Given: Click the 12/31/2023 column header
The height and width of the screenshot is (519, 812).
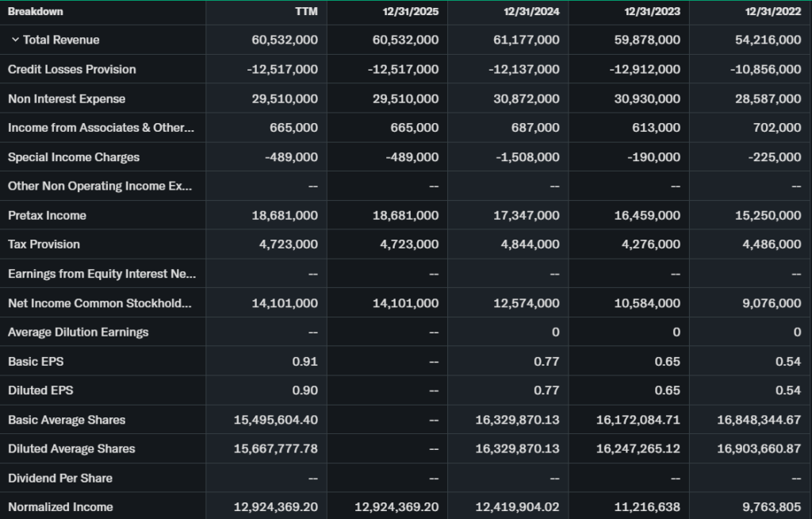Looking at the screenshot, I should 652,12.
